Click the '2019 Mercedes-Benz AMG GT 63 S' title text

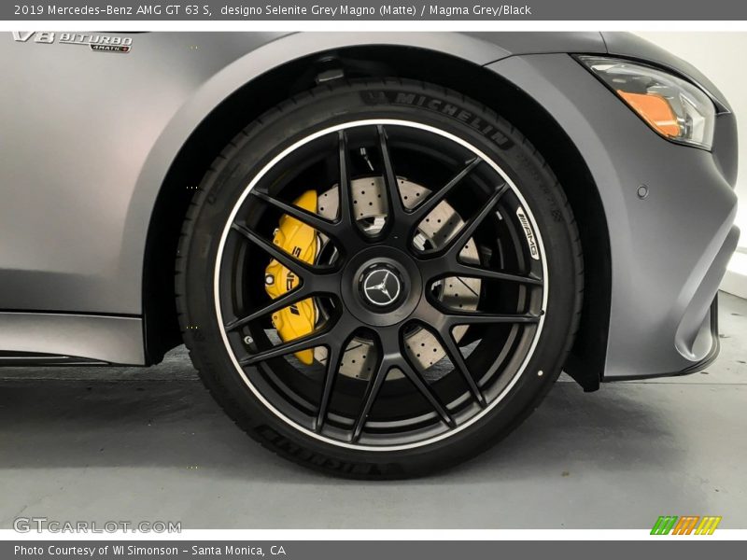[113, 10]
